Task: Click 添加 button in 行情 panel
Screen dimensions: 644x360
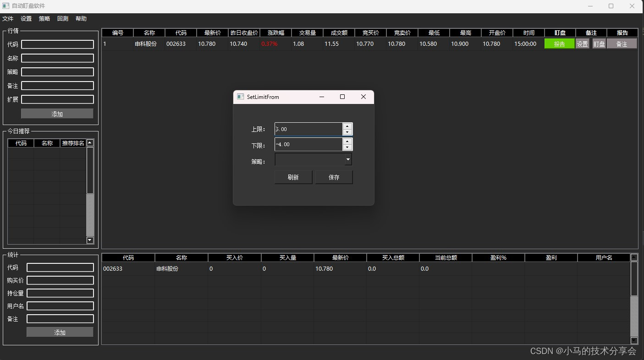Action: tap(57, 114)
